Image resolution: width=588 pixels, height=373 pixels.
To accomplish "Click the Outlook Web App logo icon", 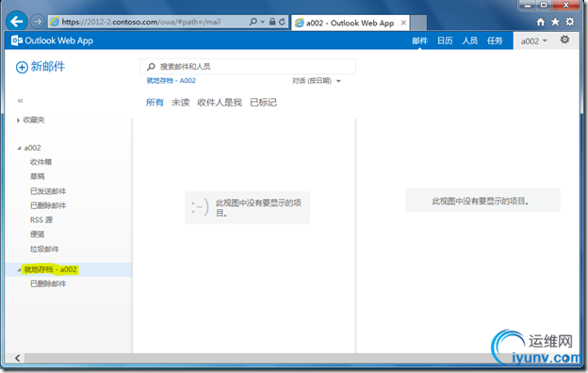I will (17, 41).
